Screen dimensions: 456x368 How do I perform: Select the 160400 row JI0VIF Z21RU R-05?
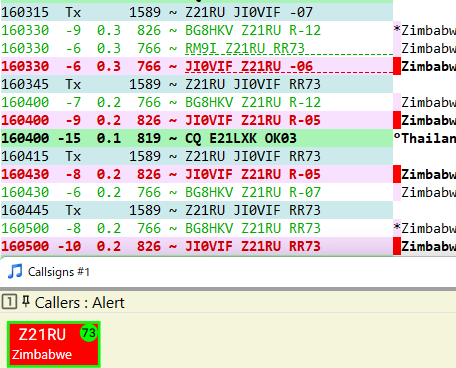click(197, 120)
